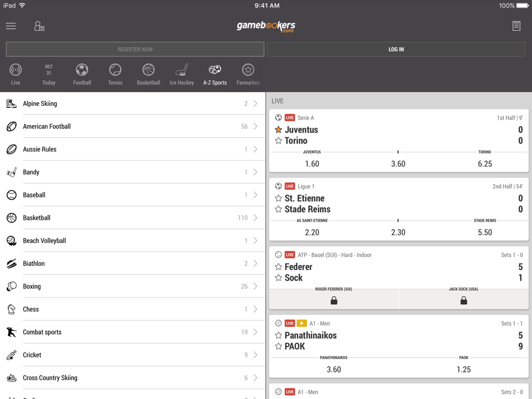Open the bet slip icon

(517, 26)
